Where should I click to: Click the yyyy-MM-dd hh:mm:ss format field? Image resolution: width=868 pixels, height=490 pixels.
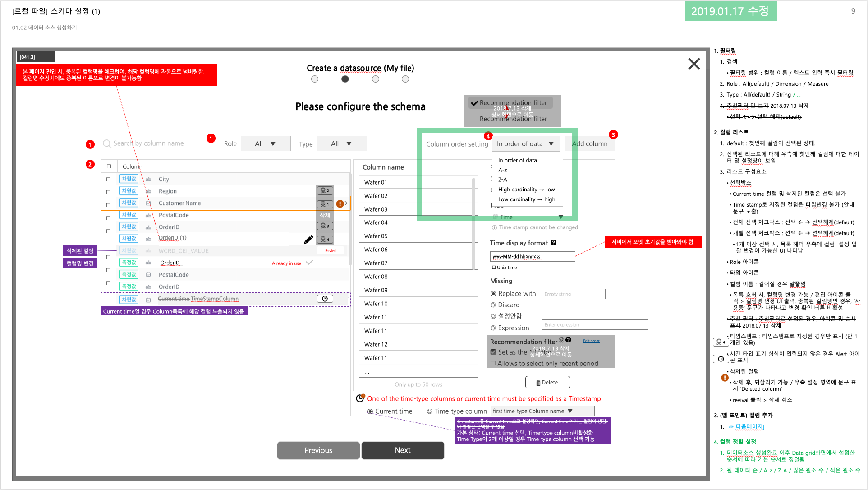pos(533,257)
